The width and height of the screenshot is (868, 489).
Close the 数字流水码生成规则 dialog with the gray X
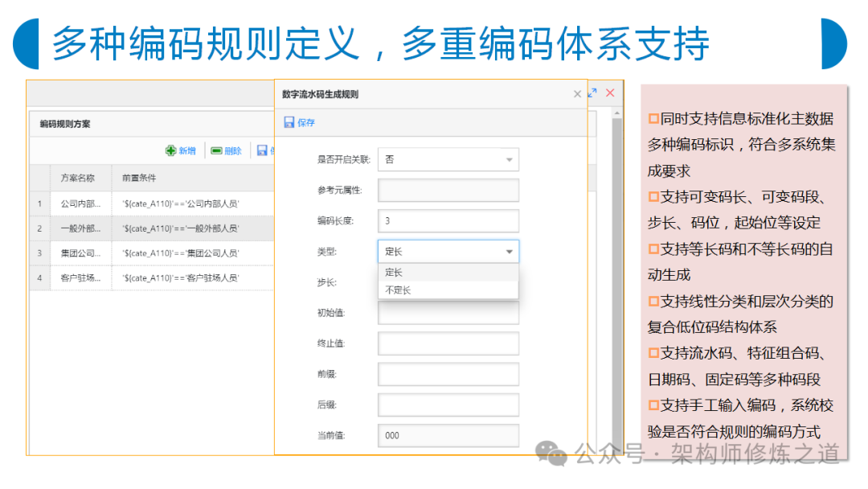click(x=577, y=94)
